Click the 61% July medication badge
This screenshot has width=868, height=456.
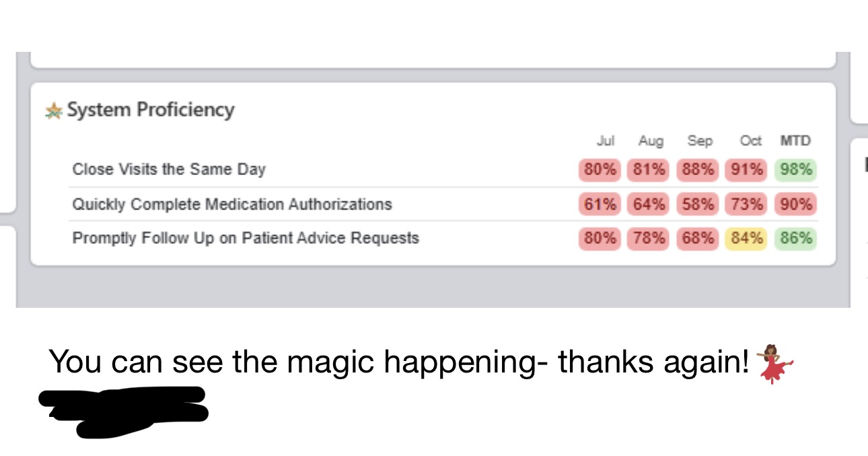pos(600,204)
